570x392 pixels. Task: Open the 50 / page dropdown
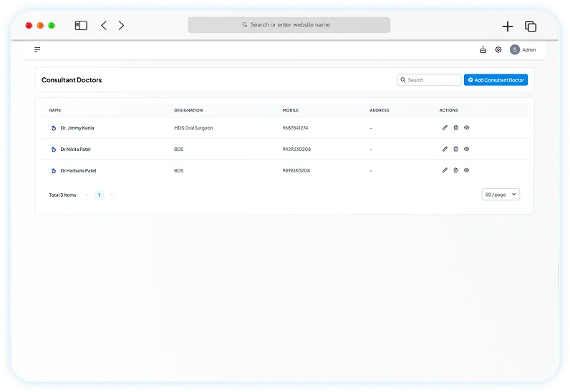point(501,195)
